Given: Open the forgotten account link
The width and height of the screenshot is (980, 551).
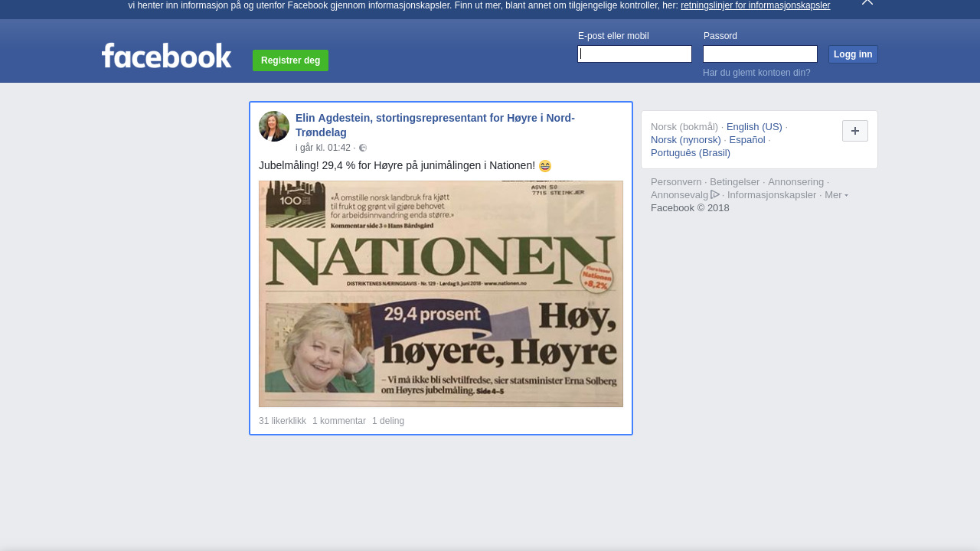Looking at the screenshot, I should tap(756, 73).
